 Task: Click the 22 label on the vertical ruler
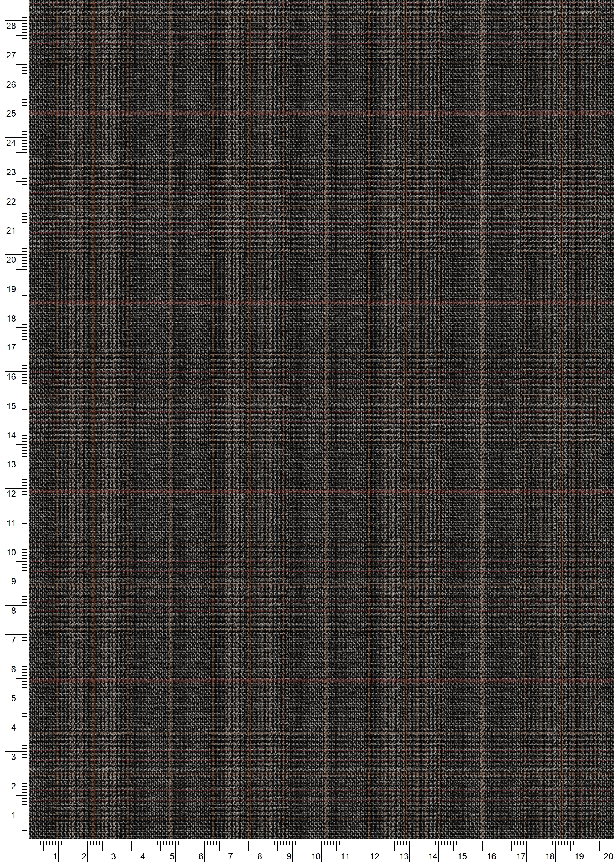click(11, 202)
